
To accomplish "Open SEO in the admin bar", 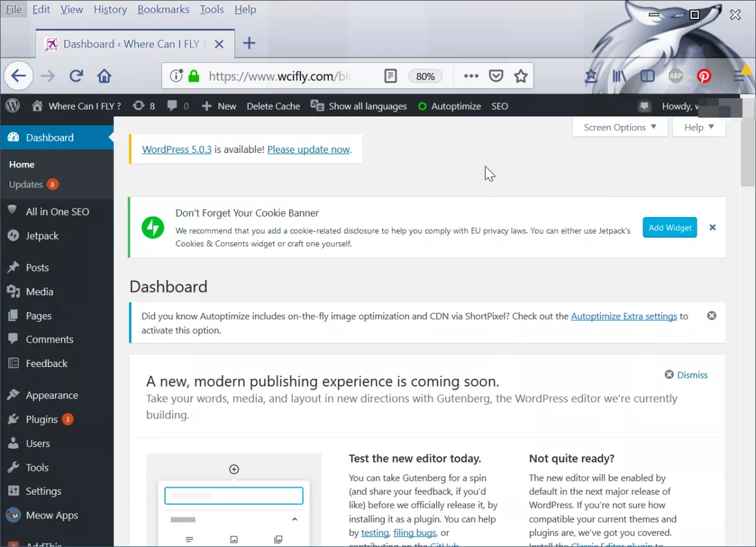I will (x=500, y=106).
